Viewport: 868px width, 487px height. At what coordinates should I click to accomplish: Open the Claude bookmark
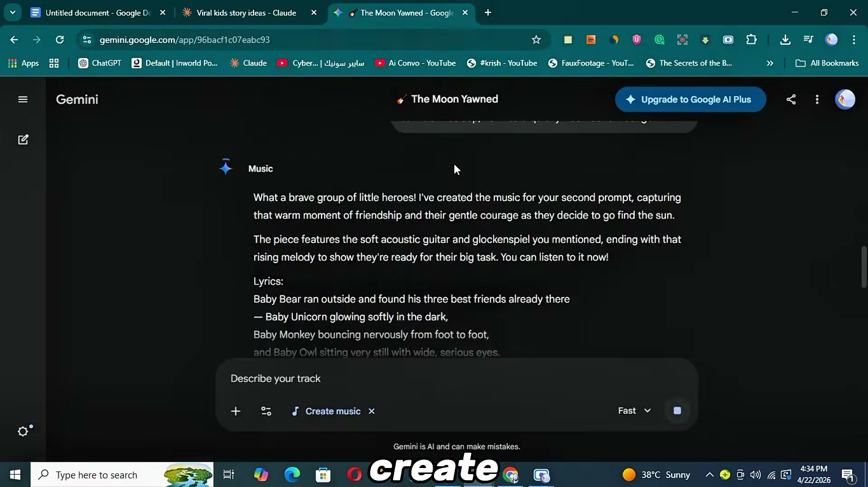(x=248, y=63)
